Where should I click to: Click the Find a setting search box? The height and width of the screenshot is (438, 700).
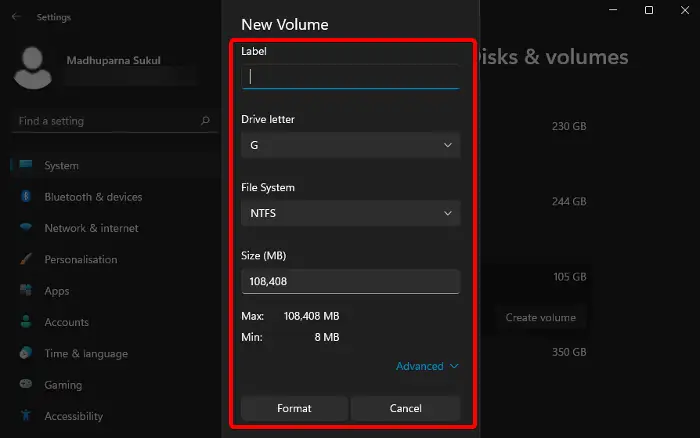[x=114, y=121]
